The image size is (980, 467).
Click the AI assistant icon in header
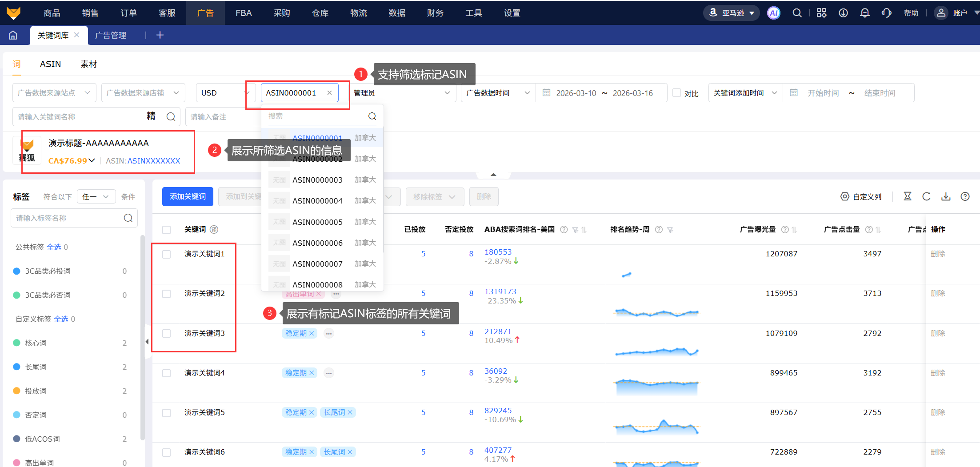(x=773, y=13)
